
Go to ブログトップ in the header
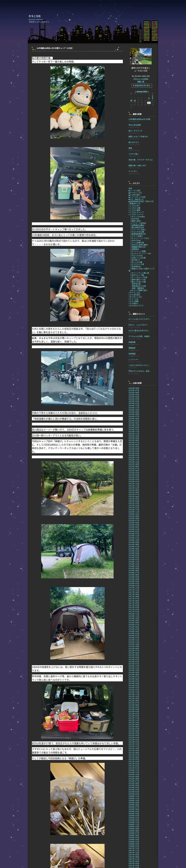(34, 22)
